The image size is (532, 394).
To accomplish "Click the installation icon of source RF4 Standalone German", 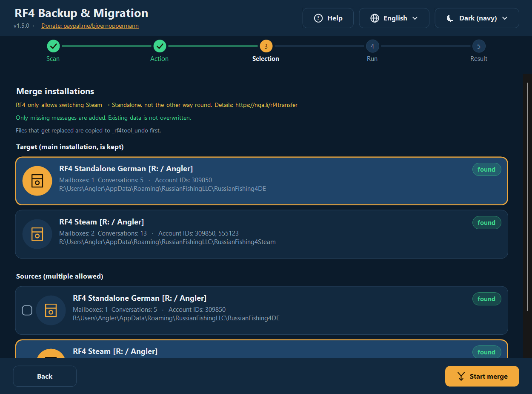I will (x=51, y=310).
